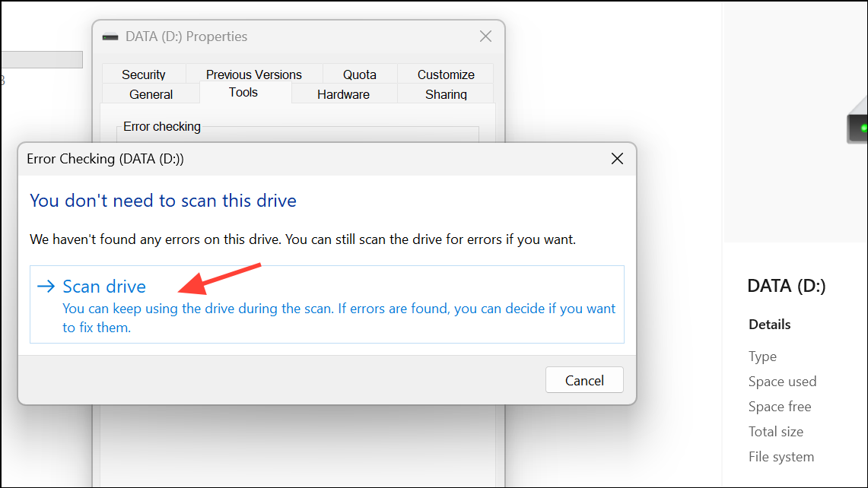Click the Scan drive link
The height and width of the screenshot is (488, 868).
coord(104,286)
